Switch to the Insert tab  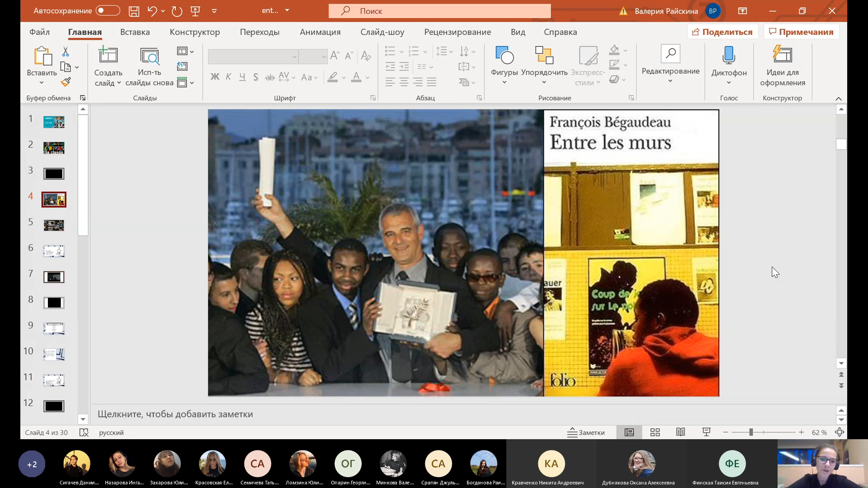[x=135, y=32]
